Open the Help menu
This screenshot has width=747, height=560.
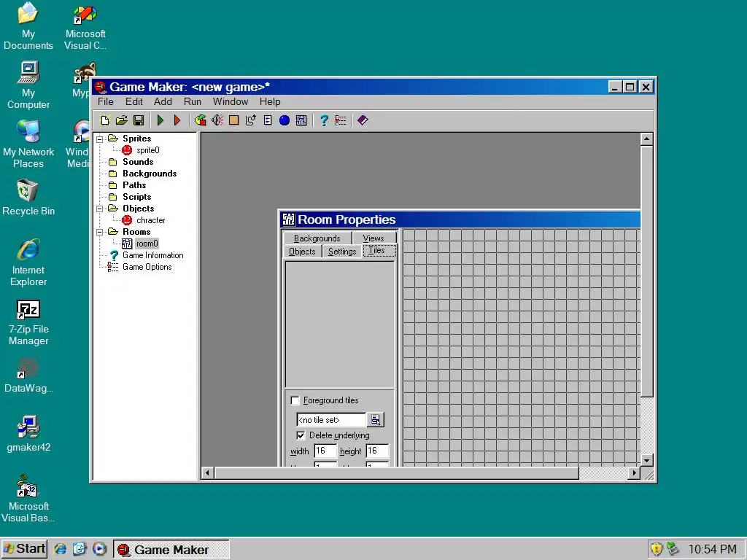270,101
